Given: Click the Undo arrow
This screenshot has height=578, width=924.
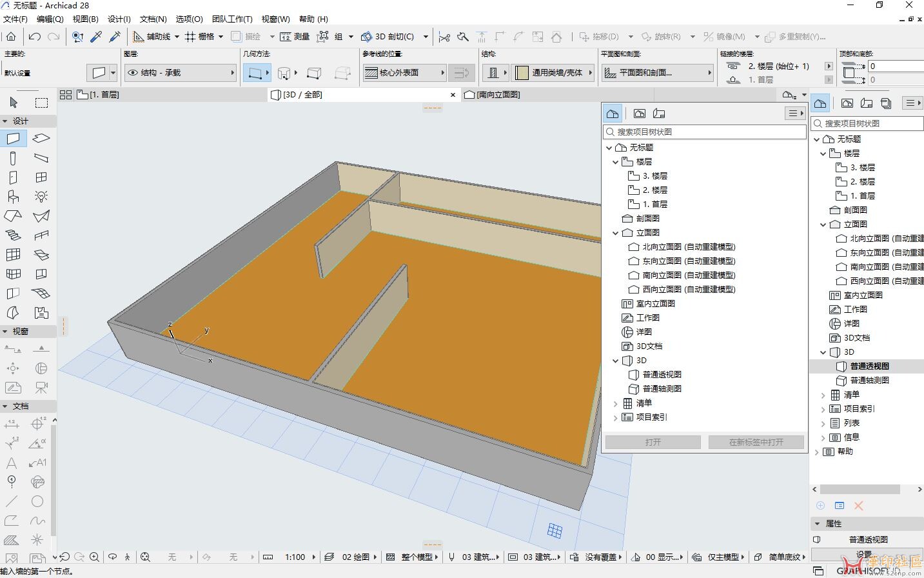Looking at the screenshot, I should pyautogui.click(x=35, y=37).
